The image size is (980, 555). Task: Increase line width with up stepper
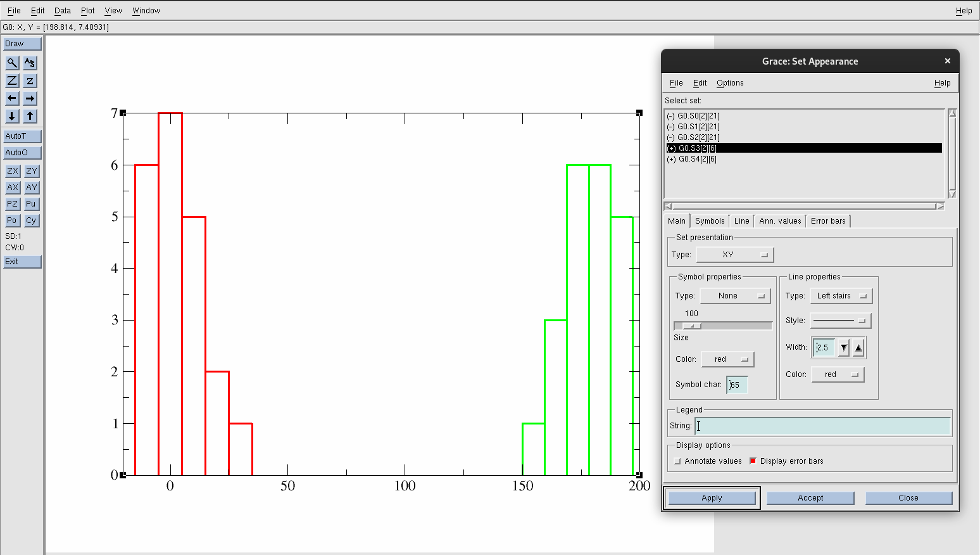click(858, 347)
